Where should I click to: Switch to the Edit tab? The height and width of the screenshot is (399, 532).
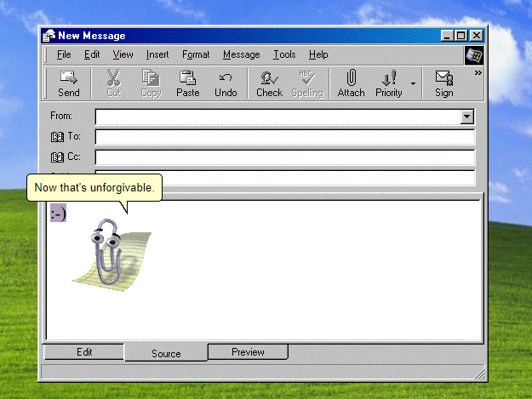[84, 352]
